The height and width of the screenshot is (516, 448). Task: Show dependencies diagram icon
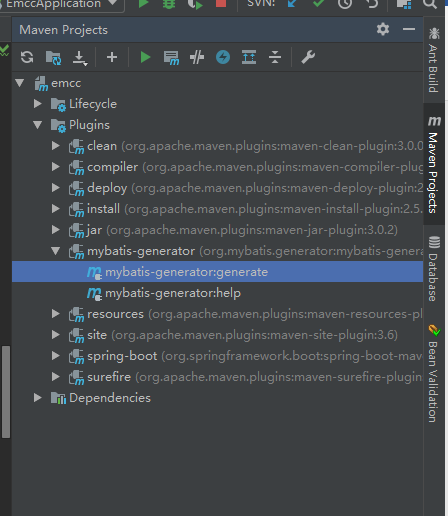249,57
